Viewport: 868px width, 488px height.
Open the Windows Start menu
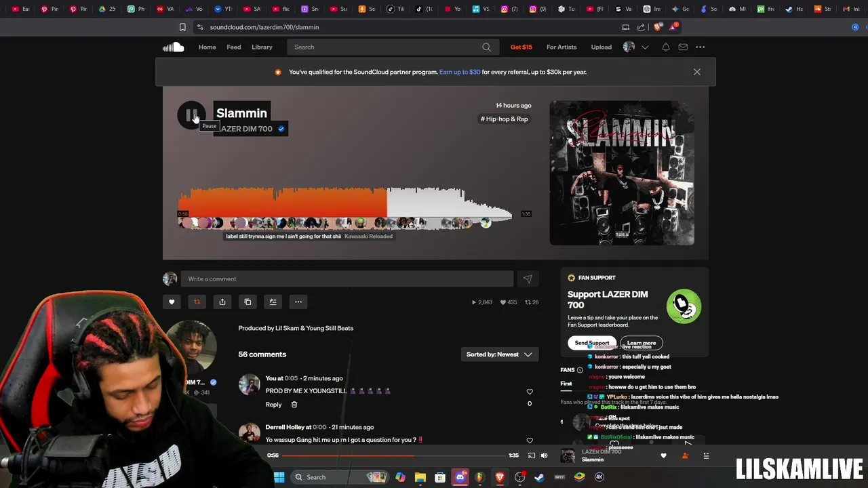click(279, 477)
